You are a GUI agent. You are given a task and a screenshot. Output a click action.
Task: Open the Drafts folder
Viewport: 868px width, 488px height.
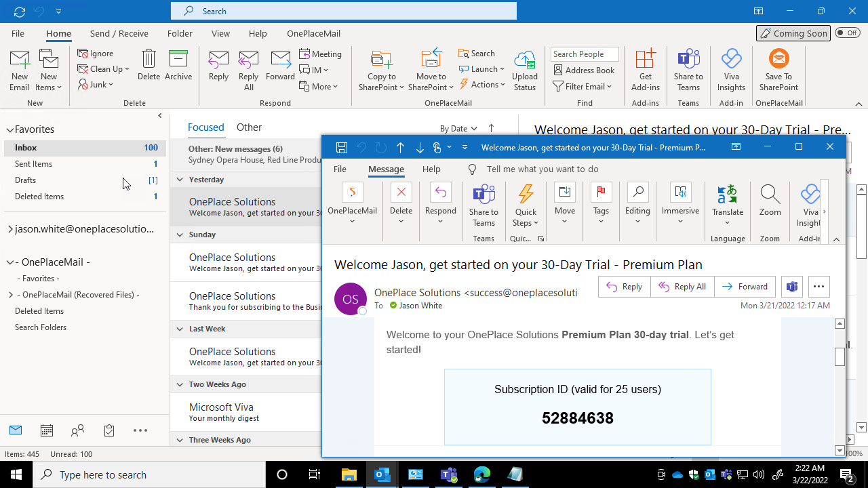(84, 180)
